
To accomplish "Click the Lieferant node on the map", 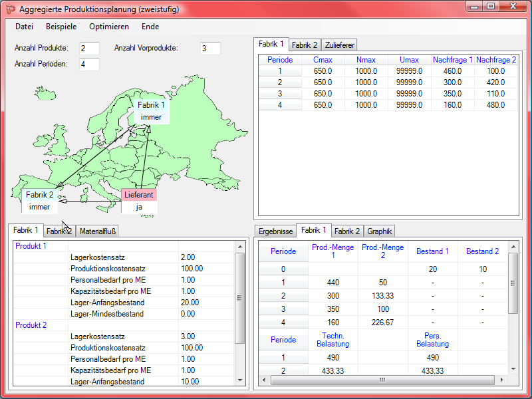I will [x=139, y=200].
